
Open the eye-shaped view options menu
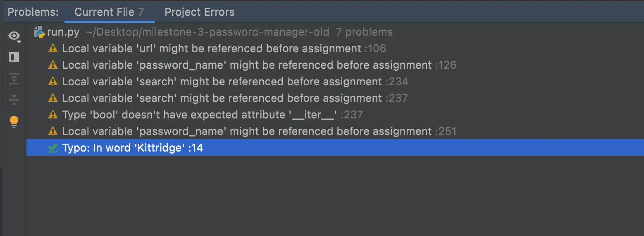click(14, 36)
